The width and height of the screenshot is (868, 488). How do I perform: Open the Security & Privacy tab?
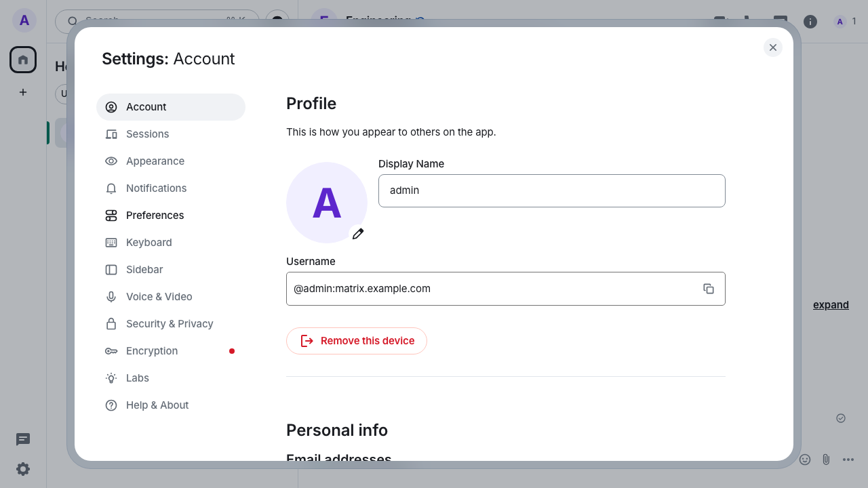point(171,324)
